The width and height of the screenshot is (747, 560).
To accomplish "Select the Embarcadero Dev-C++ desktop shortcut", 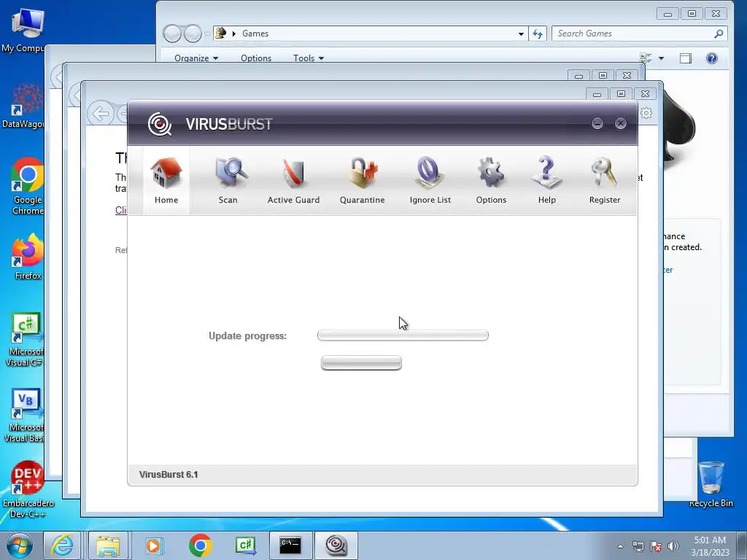I will pyautogui.click(x=28, y=489).
